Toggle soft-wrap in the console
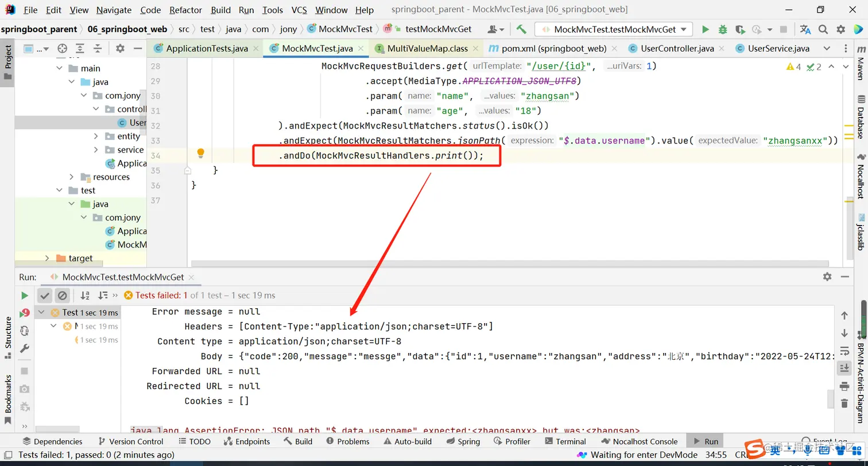868x466 pixels. 844,351
